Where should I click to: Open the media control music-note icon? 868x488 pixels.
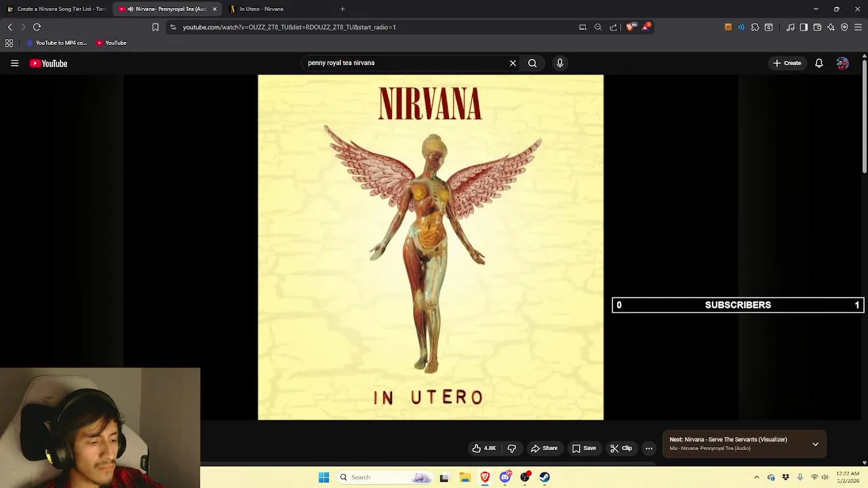click(x=790, y=27)
